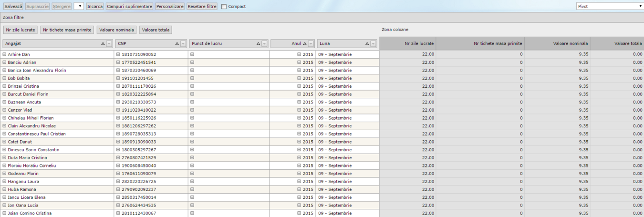The width and height of the screenshot is (644, 217).
Task: Click the sort triangle in CNP header
Action: coord(177,44)
